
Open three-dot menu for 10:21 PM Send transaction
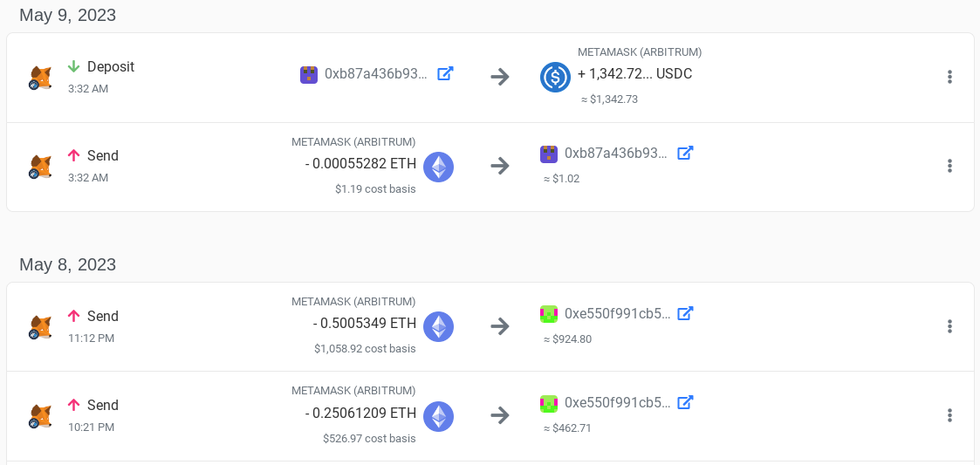pyautogui.click(x=949, y=415)
